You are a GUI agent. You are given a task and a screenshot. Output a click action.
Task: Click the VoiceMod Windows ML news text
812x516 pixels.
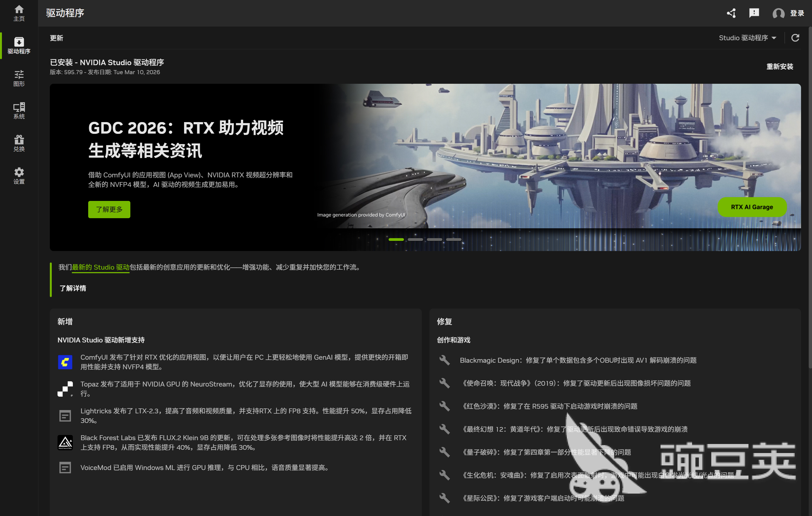click(x=205, y=468)
